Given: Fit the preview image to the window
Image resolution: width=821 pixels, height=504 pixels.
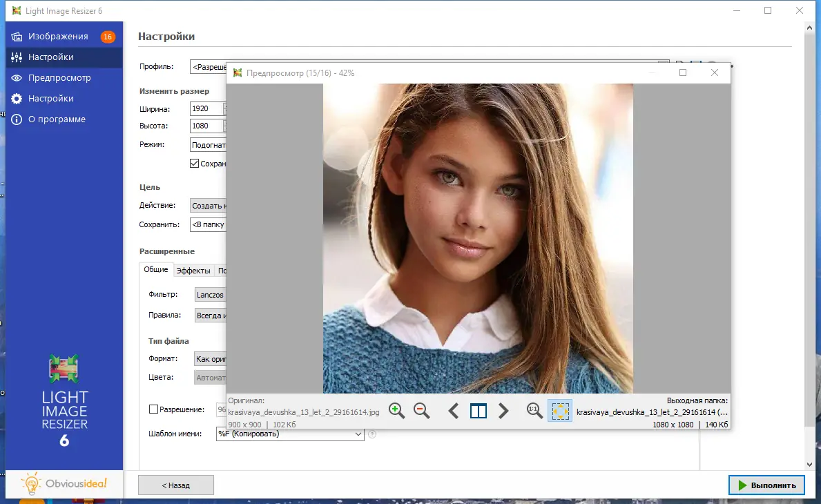Looking at the screenshot, I should tap(559, 410).
